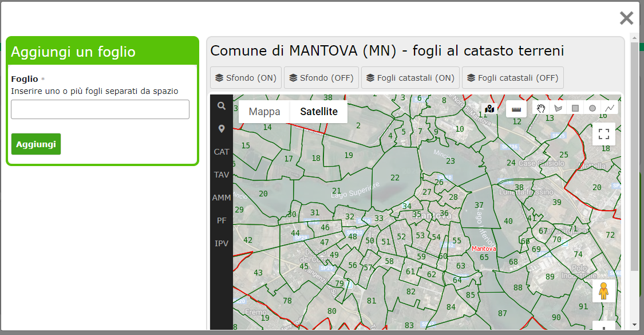Image resolution: width=644 pixels, height=335 pixels.
Task: Switch map to Mappa view
Action: (x=264, y=112)
